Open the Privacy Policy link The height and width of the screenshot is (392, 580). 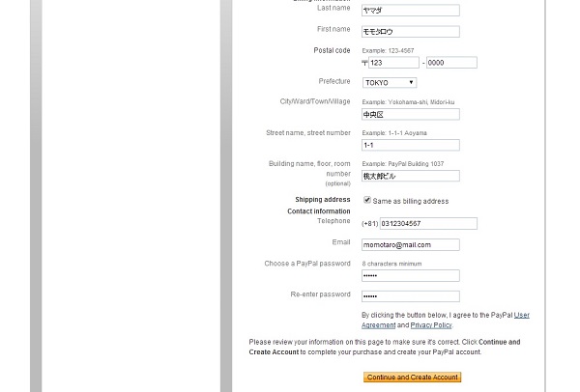point(431,325)
